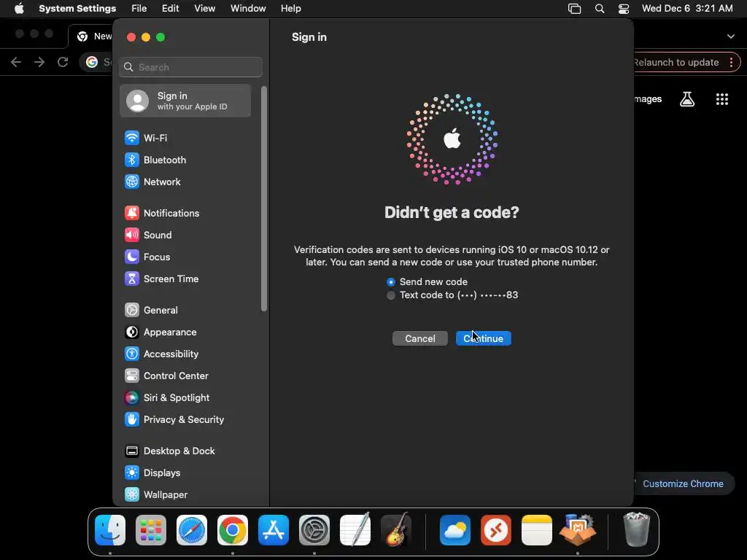The width and height of the screenshot is (747, 560).
Task: Choose Text code to phone number option
Action: click(x=452, y=295)
